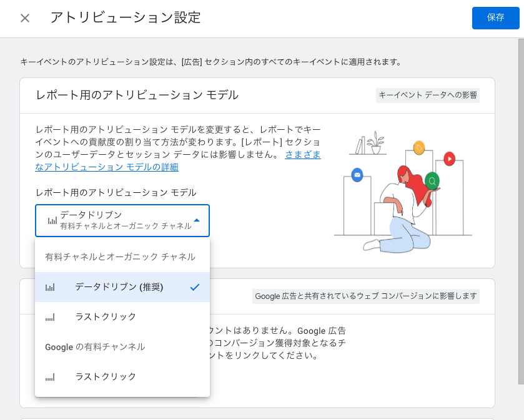Click the レポート用のアトリビューション モデル combo box

(x=122, y=220)
